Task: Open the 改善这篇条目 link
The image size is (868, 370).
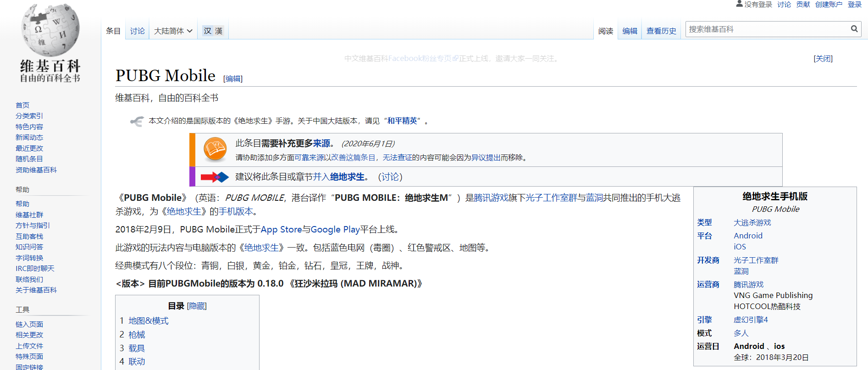Action: pos(353,157)
